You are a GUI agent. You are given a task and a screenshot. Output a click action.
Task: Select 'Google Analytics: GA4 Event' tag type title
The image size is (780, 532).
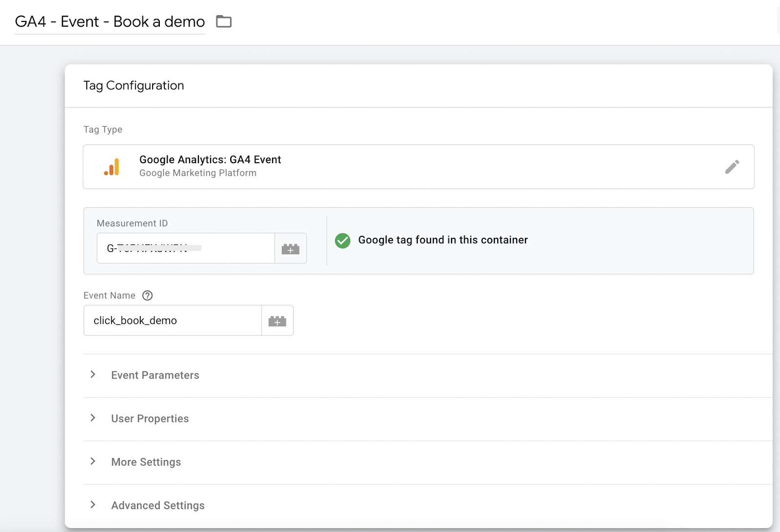click(210, 160)
